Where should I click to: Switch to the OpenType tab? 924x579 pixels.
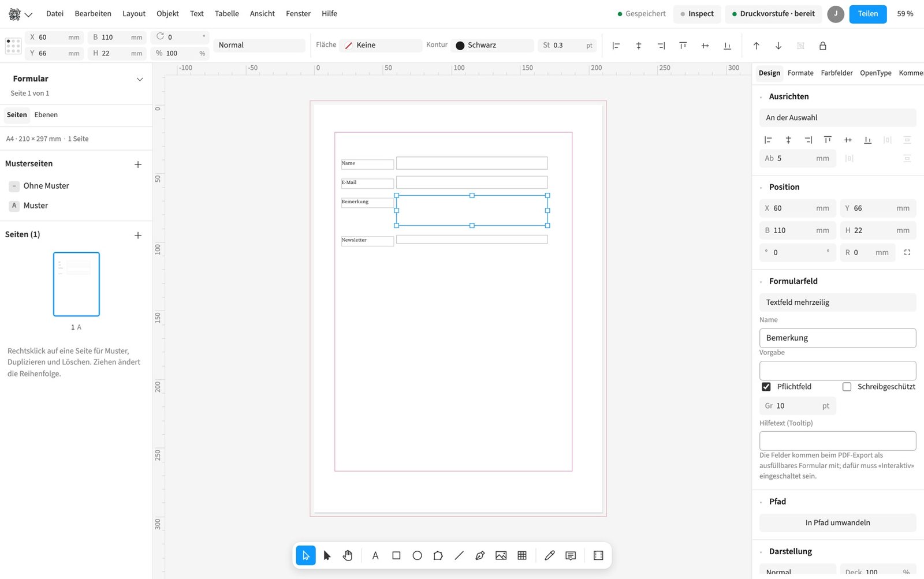pyautogui.click(x=875, y=73)
